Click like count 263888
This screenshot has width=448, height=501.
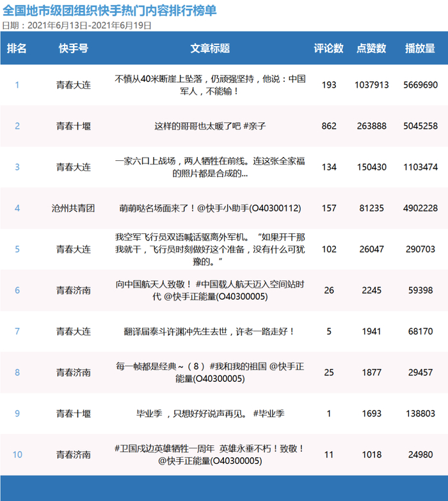[x=371, y=126]
